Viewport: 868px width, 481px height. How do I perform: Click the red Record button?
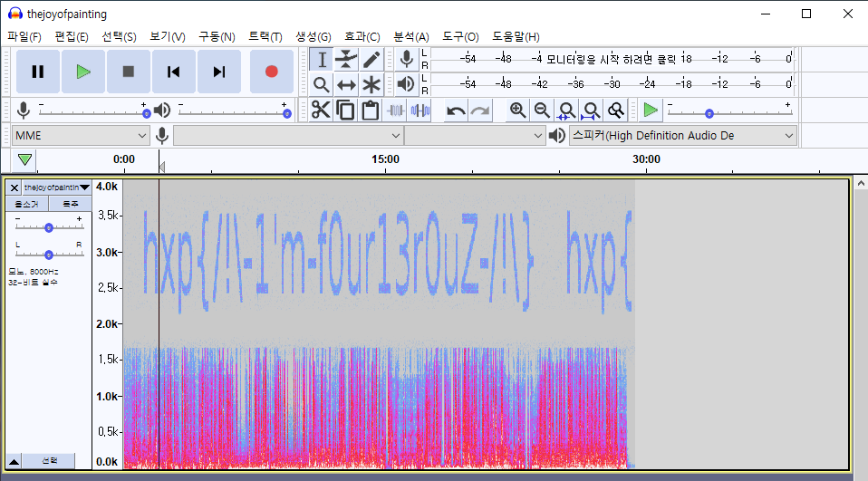click(271, 72)
